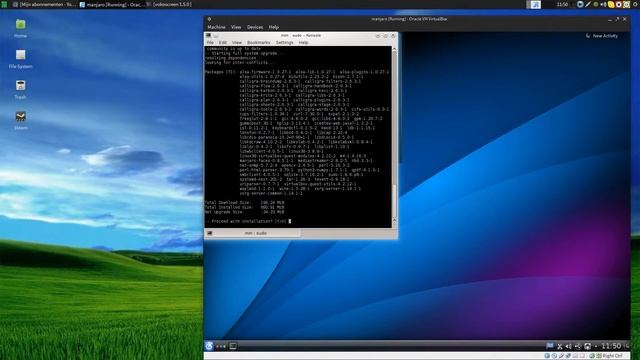Open Konsole Settings menu

[x=284, y=42]
